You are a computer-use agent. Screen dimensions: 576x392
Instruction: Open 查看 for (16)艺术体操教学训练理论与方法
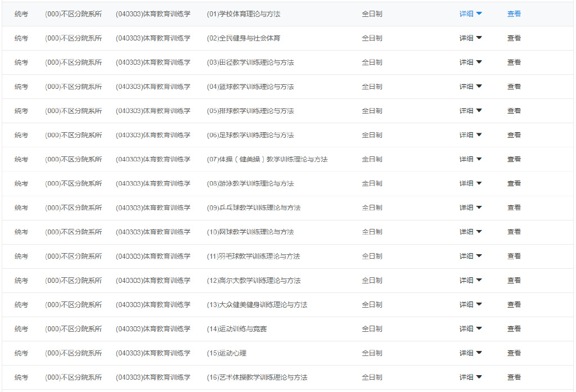point(514,378)
